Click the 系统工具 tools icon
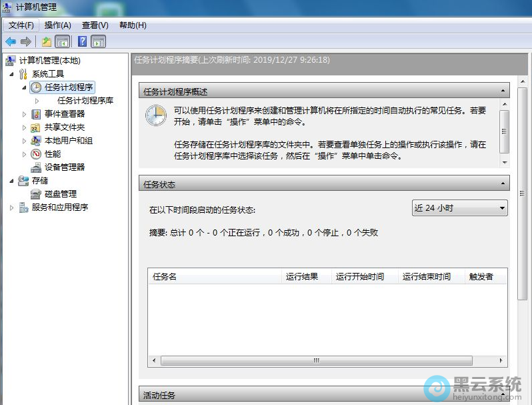532x405 pixels. click(23, 73)
